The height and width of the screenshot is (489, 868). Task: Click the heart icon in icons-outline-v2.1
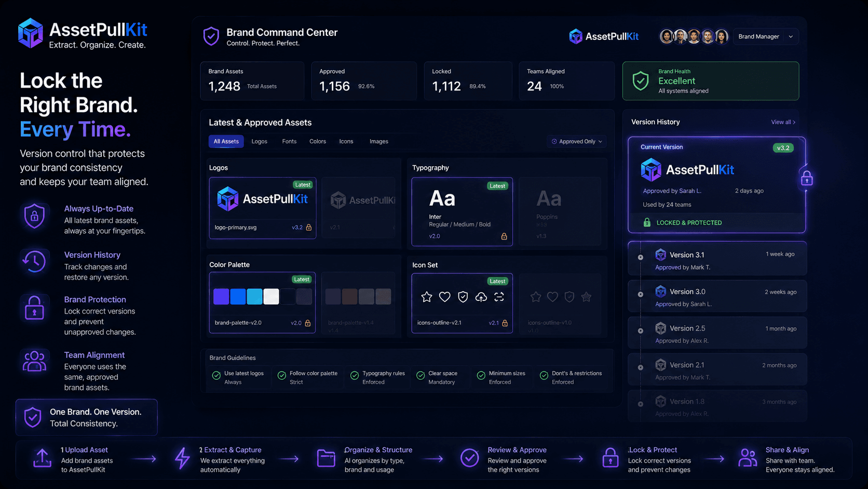pyautogui.click(x=445, y=297)
